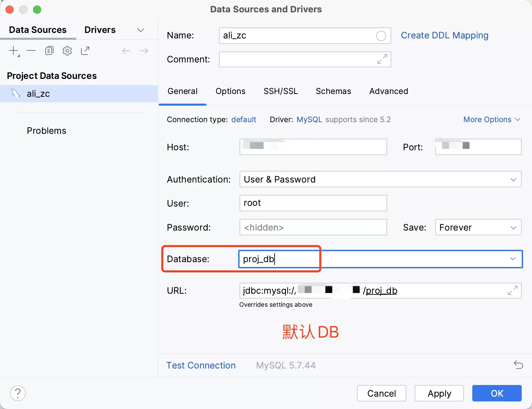Open the data source settings gear
The image size is (532, 409).
click(x=67, y=51)
